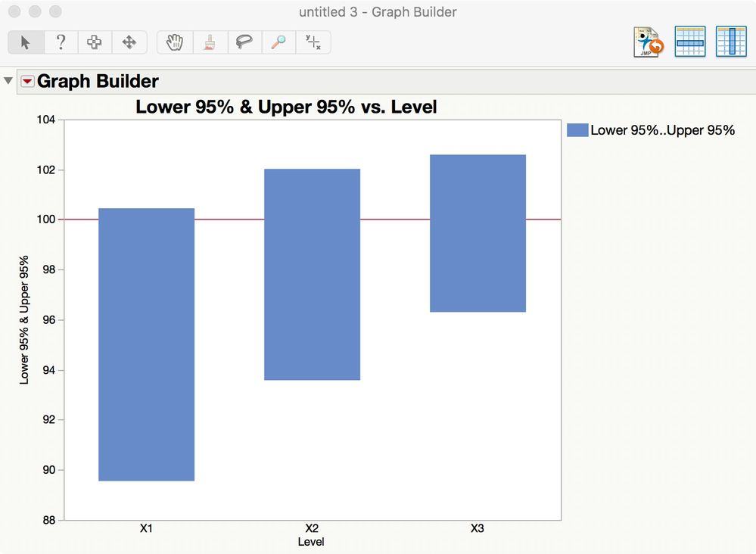The image size is (756, 554).
Task: Collapse the Graph Builder disclosure triangle
Action: click(x=8, y=80)
